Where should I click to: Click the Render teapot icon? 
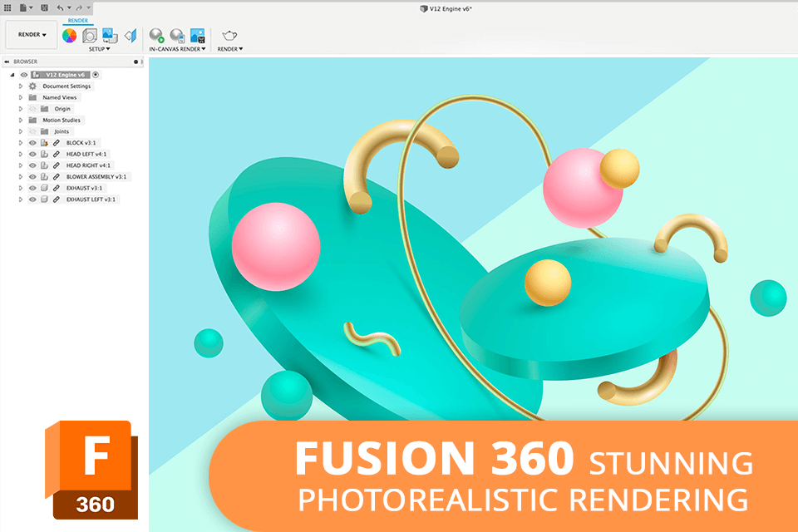coord(229,35)
